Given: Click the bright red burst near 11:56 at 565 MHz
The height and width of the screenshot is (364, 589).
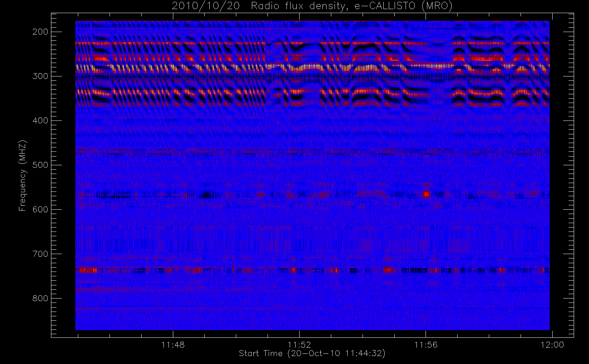Looking at the screenshot, I should pyautogui.click(x=426, y=194).
